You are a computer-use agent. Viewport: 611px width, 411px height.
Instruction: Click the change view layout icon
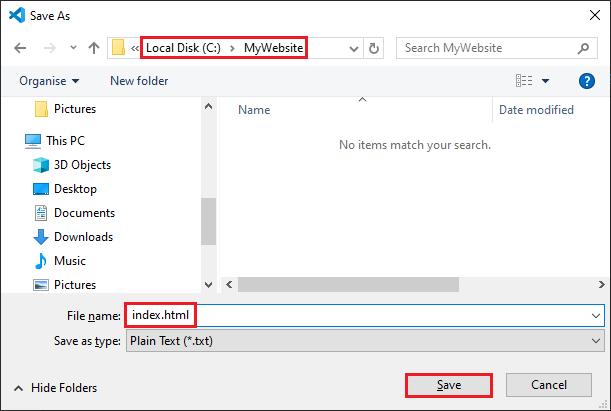(x=524, y=81)
